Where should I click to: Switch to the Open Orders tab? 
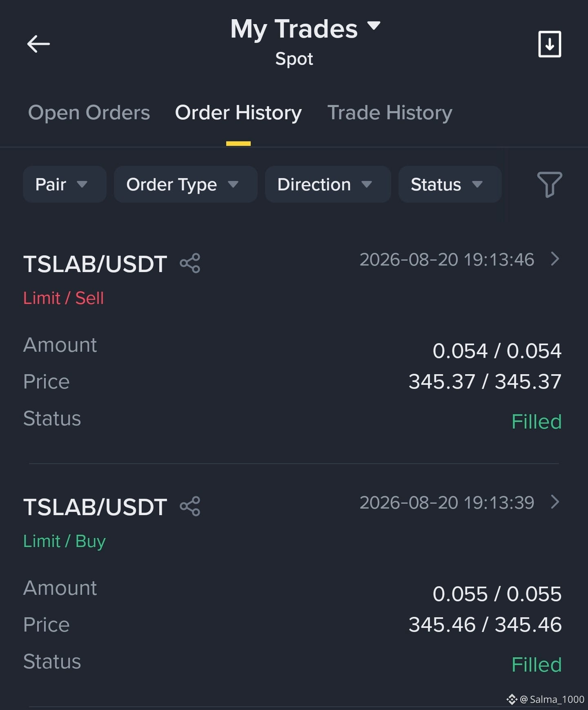[x=89, y=113]
